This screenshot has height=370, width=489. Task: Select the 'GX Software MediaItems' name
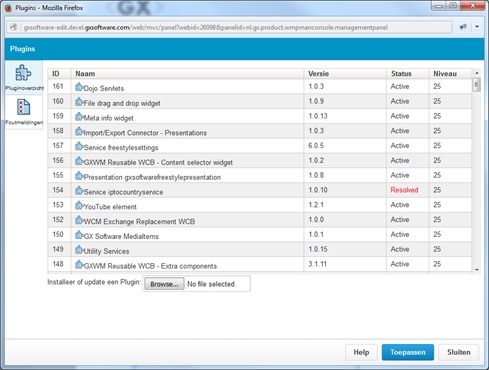(121, 236)
